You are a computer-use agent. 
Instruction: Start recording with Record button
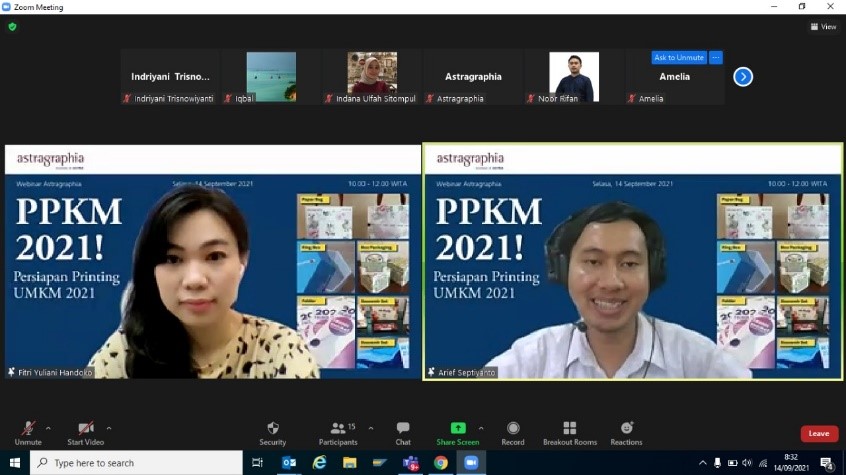[513, 433]
